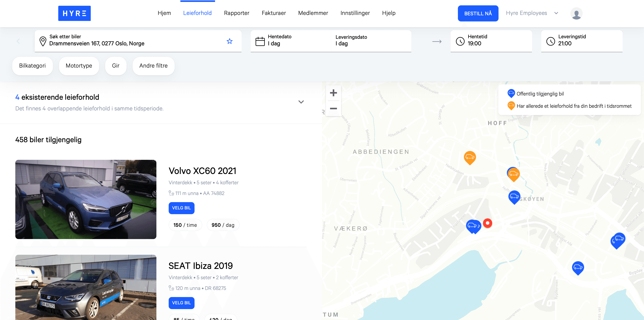
Task: Switch to the Leieforhold tab
Action: click(x=197, y=13)
